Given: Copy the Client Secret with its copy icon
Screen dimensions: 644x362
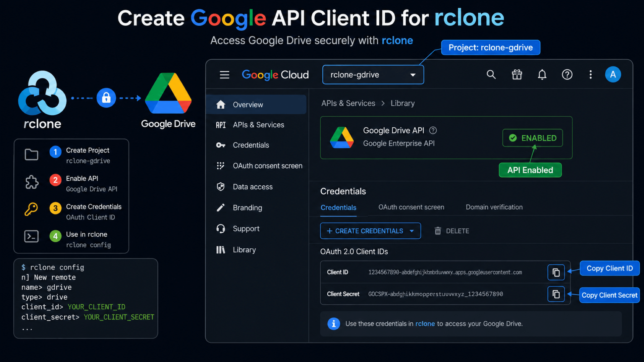Looking at the screenshot, I should [x=556, y=294].
